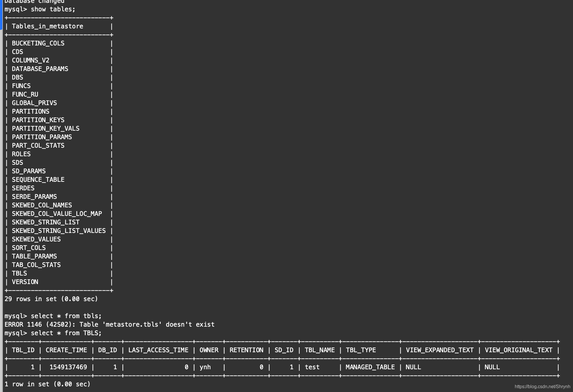Click the ERROR 1146 message line
573x392 pixels.
[x=110, y=324]
